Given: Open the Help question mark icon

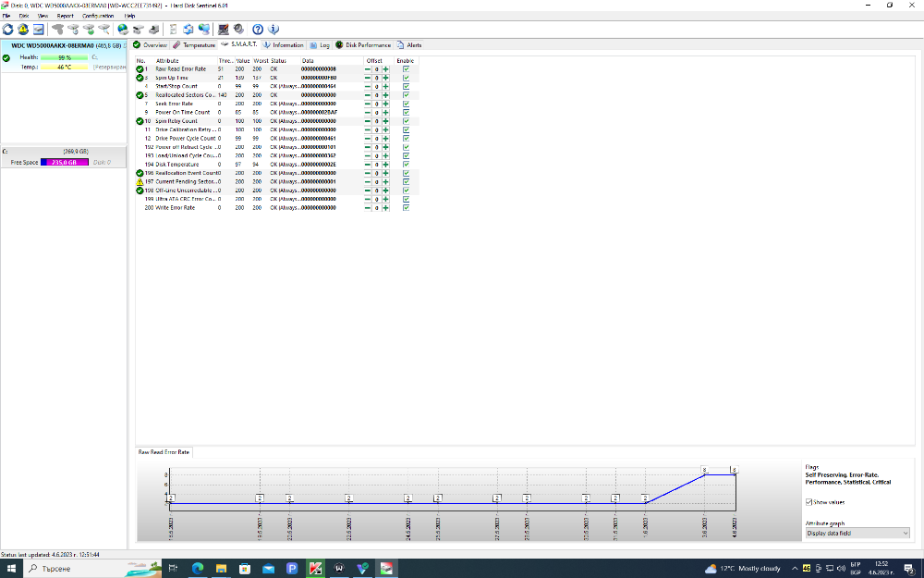Looking at the screenshot, I should [258, 29].
